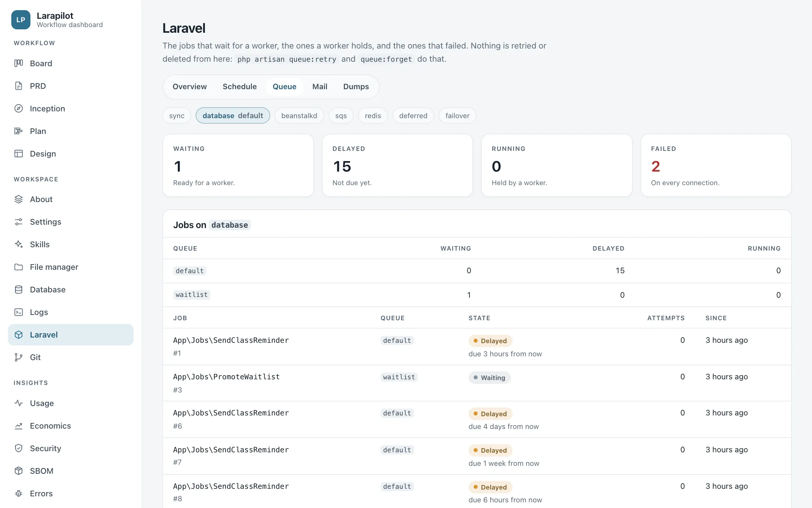This screenshot has height=508, width=812.
Task: Click the PRD document icon
Action: [x=18, y=86]
